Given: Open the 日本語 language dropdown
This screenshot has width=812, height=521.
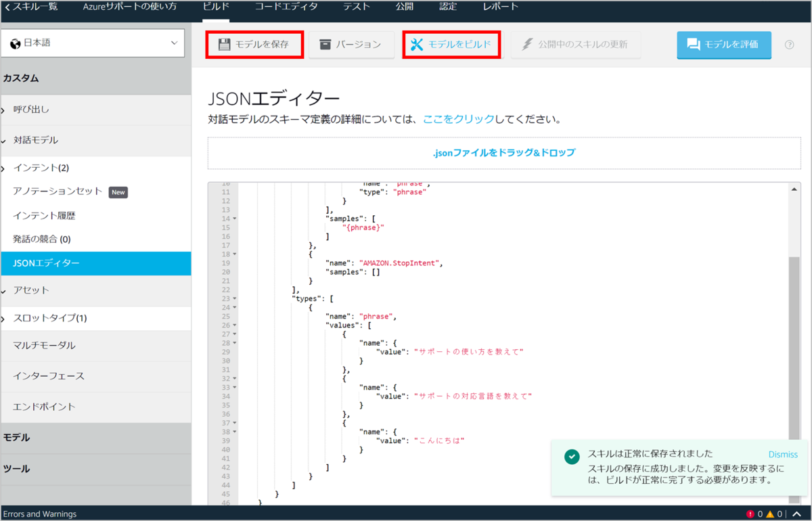Looking at the screenshot, I should coord(93,43).
